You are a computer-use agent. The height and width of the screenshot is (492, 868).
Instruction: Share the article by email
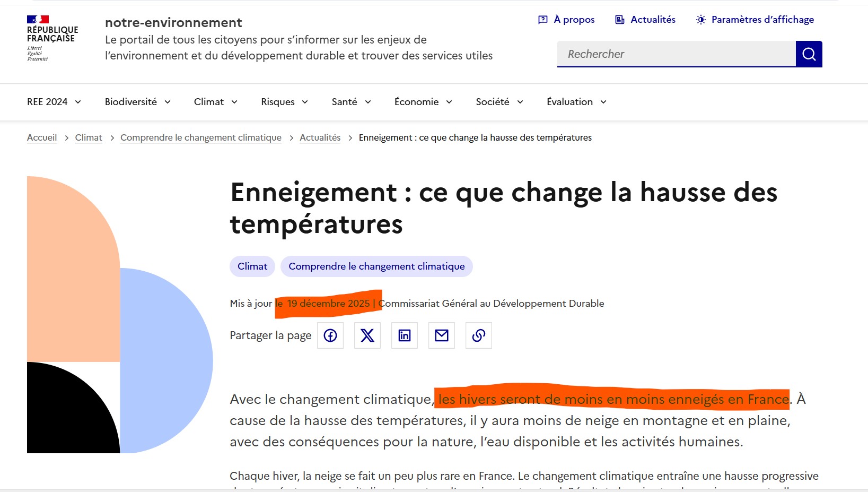(x=442, y=335)
